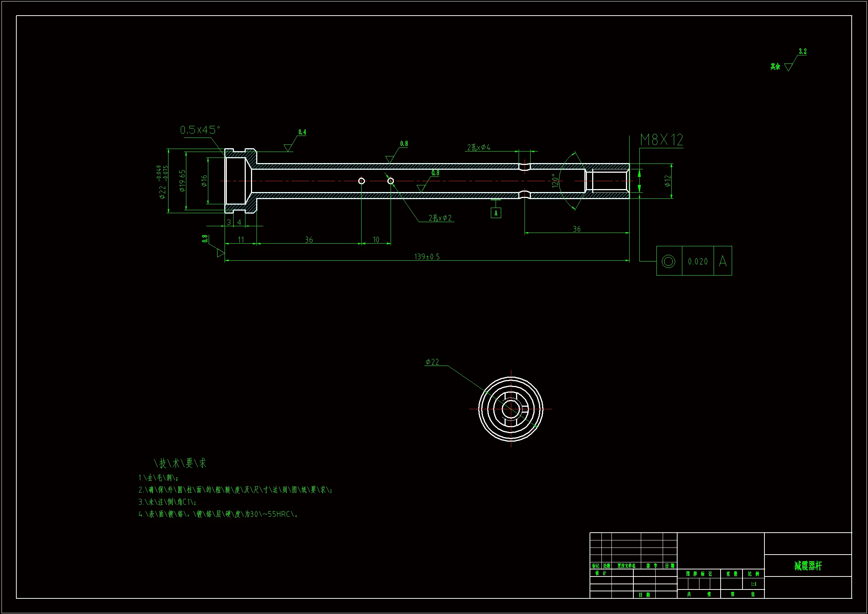
Task: Click the 技术要求 heading text
Action: pyautogui.click(x=180, y=463)
